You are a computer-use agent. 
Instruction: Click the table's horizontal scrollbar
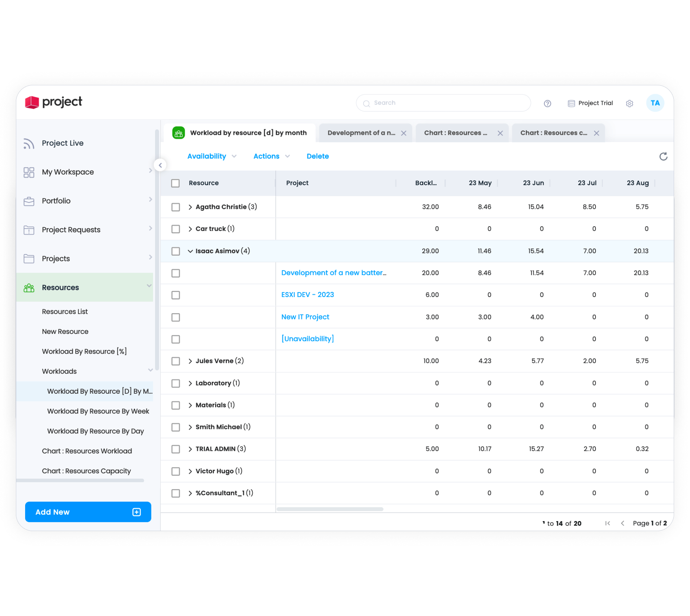pyautogui.click(x=329, y=509)
